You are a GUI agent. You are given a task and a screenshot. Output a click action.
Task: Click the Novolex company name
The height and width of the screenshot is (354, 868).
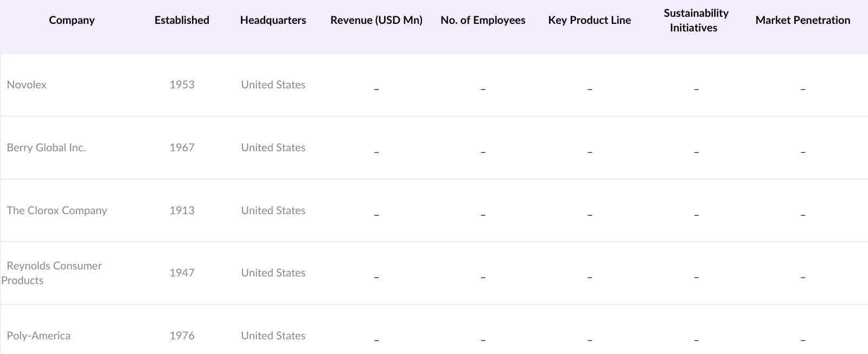click(27, 85)
